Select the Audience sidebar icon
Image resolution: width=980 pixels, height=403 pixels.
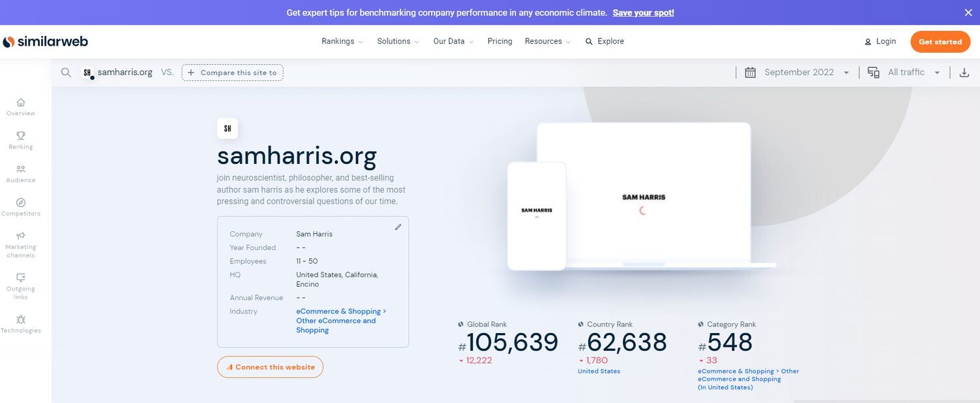click(x=21, y=169)
